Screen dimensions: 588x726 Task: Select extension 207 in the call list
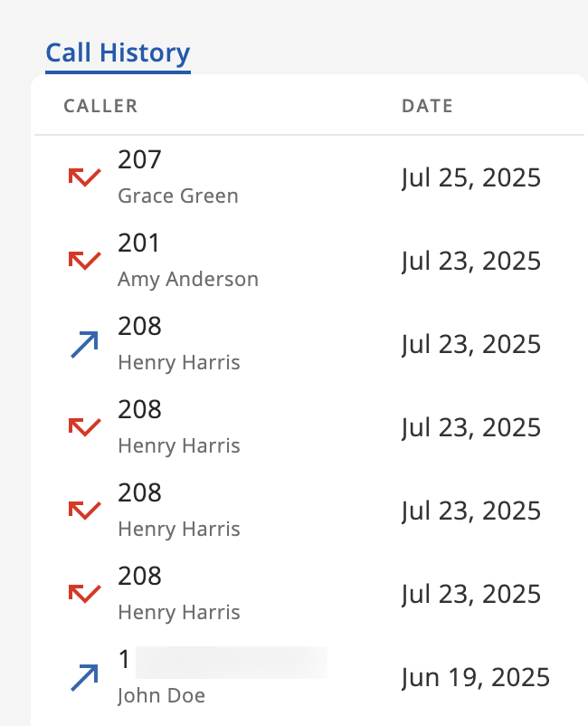(x=139, y=160)
